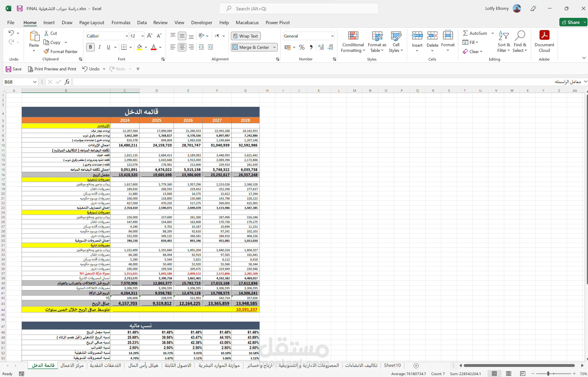Switch to Sheet10 tab

(x=392, y=365)
